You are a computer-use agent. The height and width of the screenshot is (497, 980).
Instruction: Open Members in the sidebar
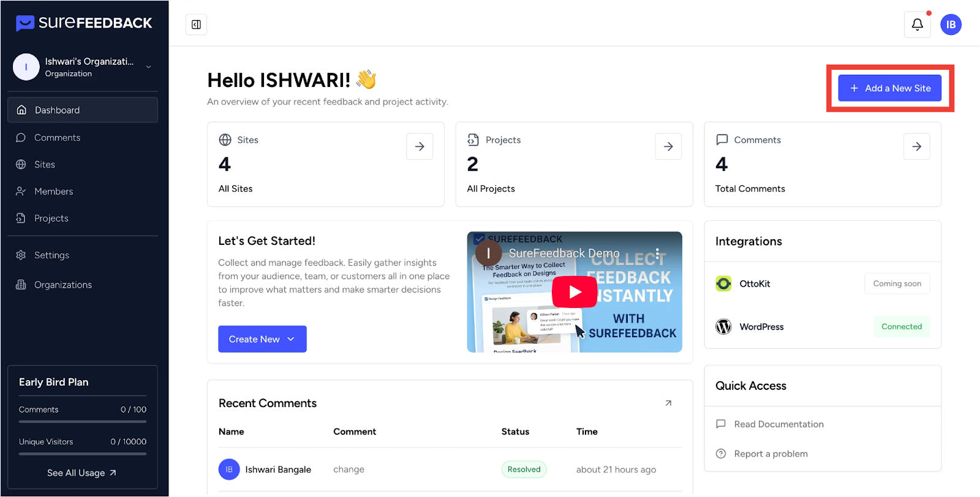pyautogui.click(x=53, y=192)
